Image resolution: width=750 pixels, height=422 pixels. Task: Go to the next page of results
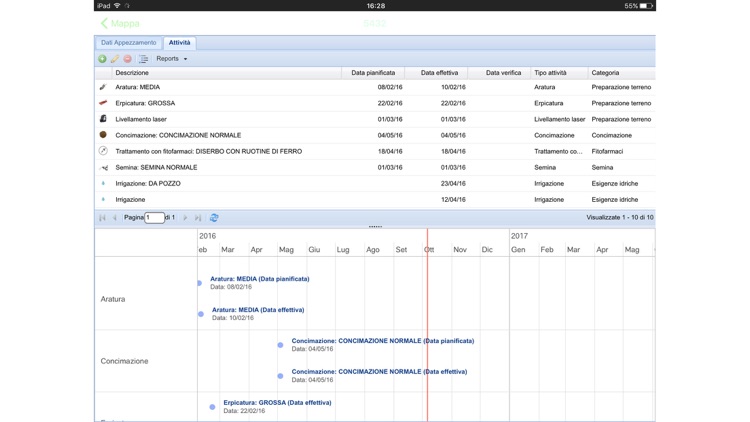point(185,218)
